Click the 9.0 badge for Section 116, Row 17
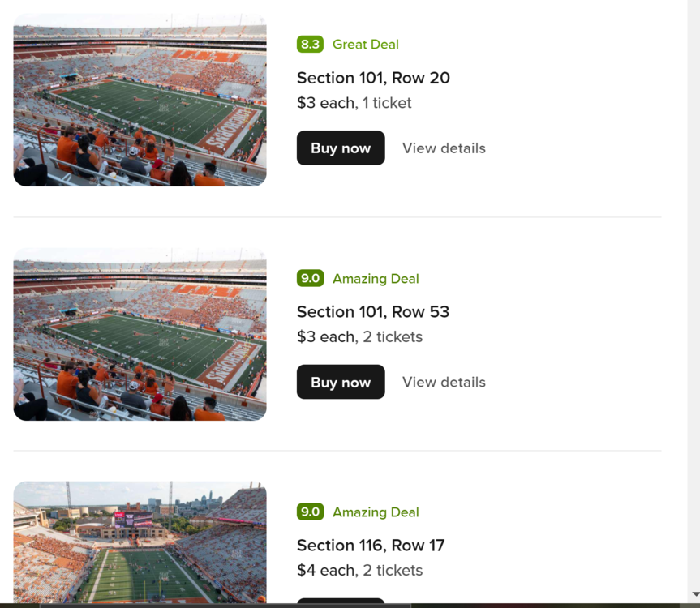The image size is (700, 608). pyautogui.click(x=310, y=512)
